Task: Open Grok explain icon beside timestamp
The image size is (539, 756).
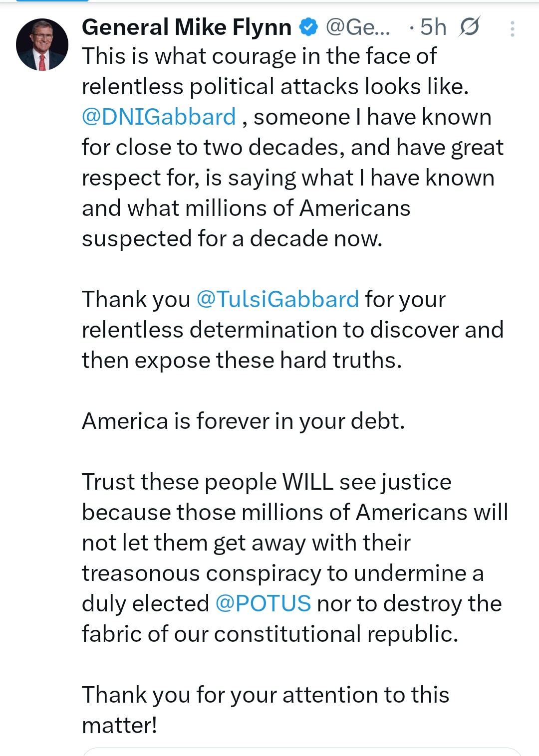Action: pos(469,27)
